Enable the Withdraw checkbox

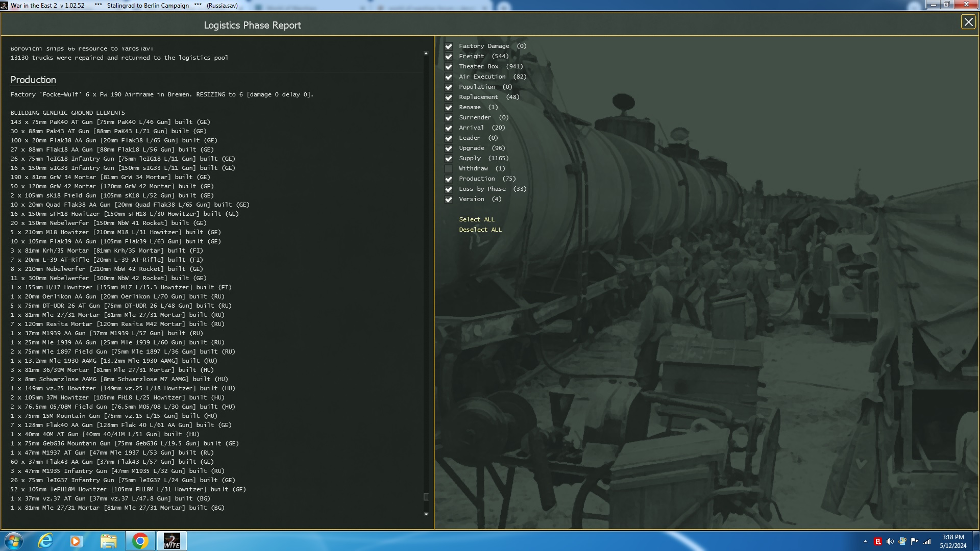449,169
